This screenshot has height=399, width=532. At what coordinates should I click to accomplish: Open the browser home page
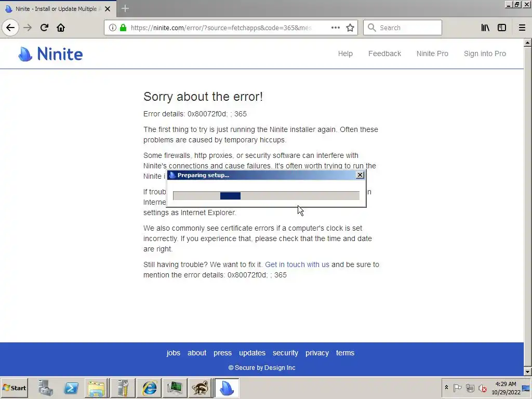[x=61, y=28]
